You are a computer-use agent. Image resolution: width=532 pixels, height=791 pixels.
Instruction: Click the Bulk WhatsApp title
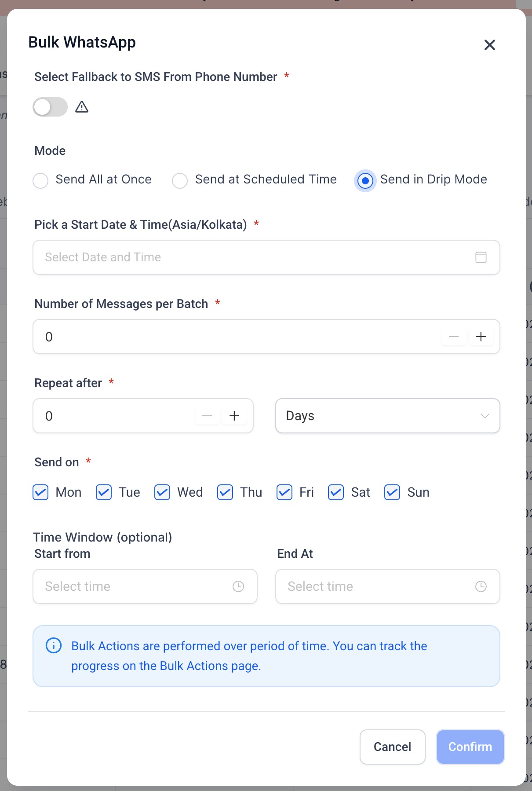[82, 42]
